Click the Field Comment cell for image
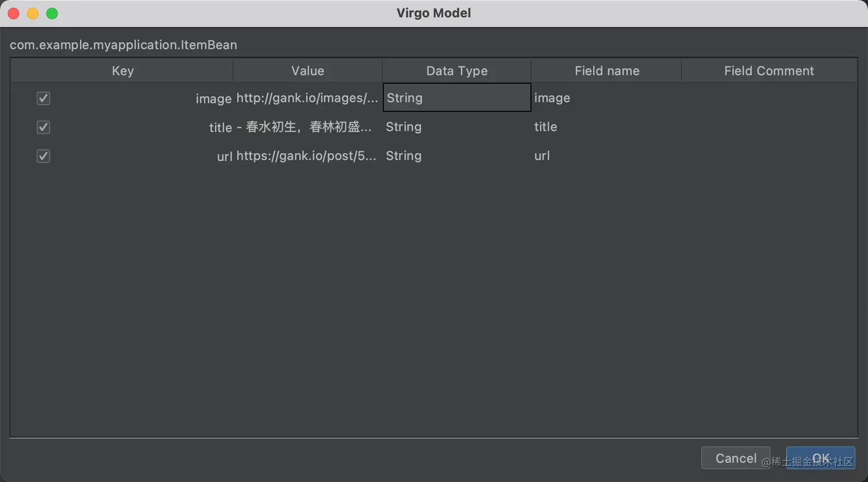The width and height of the screenshot is (868, 482). [769, 98]
